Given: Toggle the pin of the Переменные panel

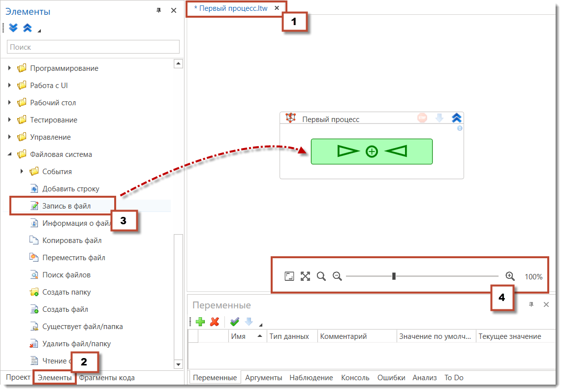Looking at the screenshot, I should pyautogui.click(x=531, y=304).
